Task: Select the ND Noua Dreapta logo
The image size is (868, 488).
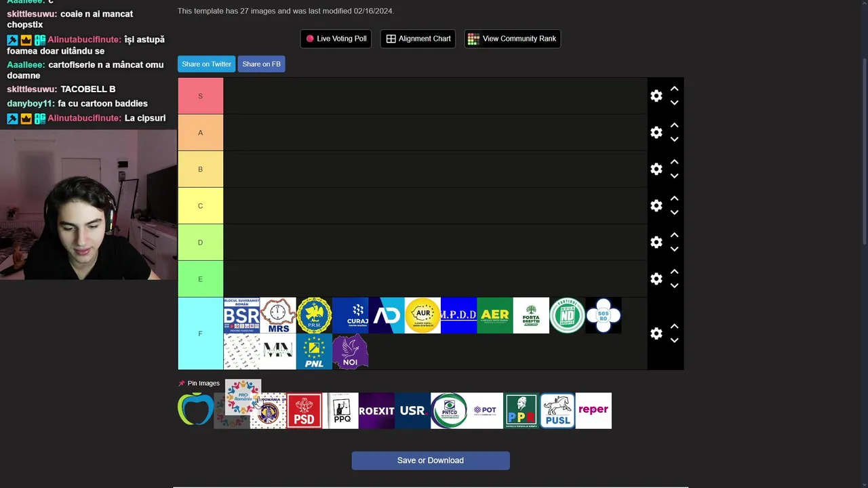Action: pyautogui.click(x=567, y=315)
